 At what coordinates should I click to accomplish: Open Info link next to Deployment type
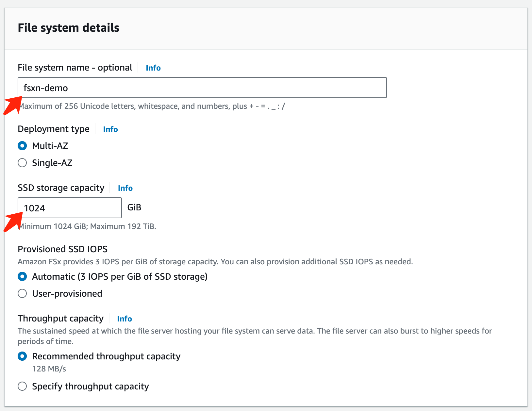(110, 129)
